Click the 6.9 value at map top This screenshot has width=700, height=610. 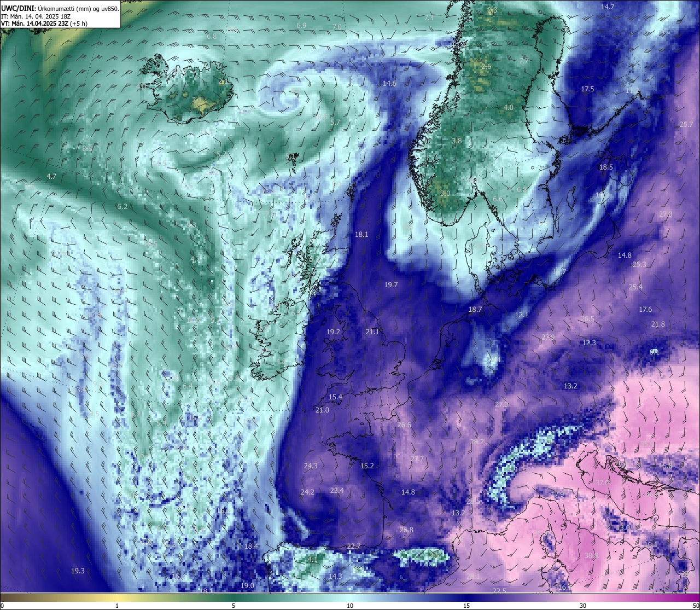click(x=301, y=26)
